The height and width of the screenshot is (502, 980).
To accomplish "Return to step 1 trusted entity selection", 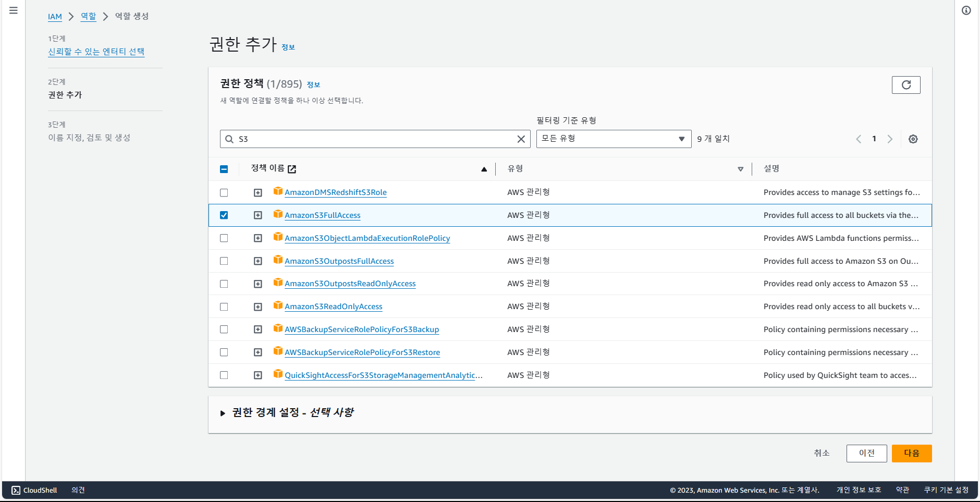I will 96,52.
